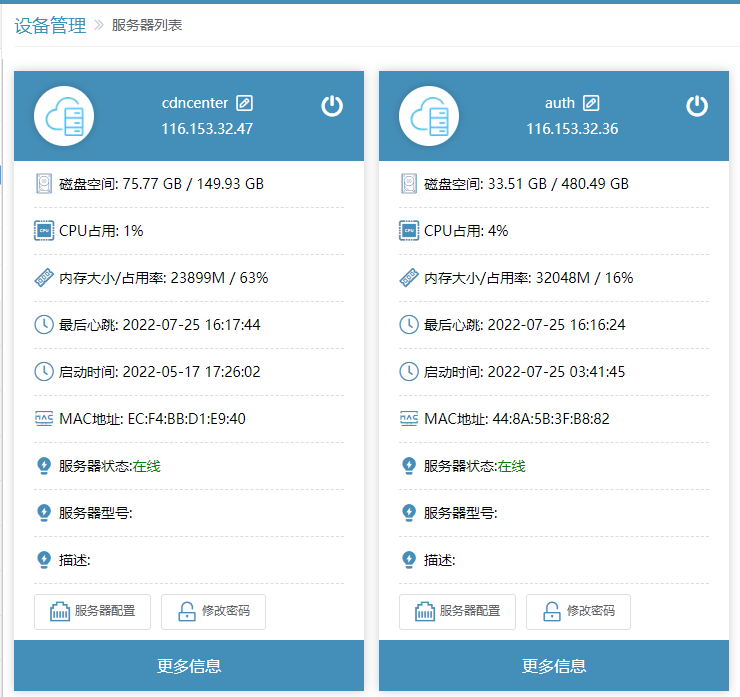The height and width of the screenshot is (697, 740).
Task: Click CPU icon on auth card
Action: click(408, 231)
